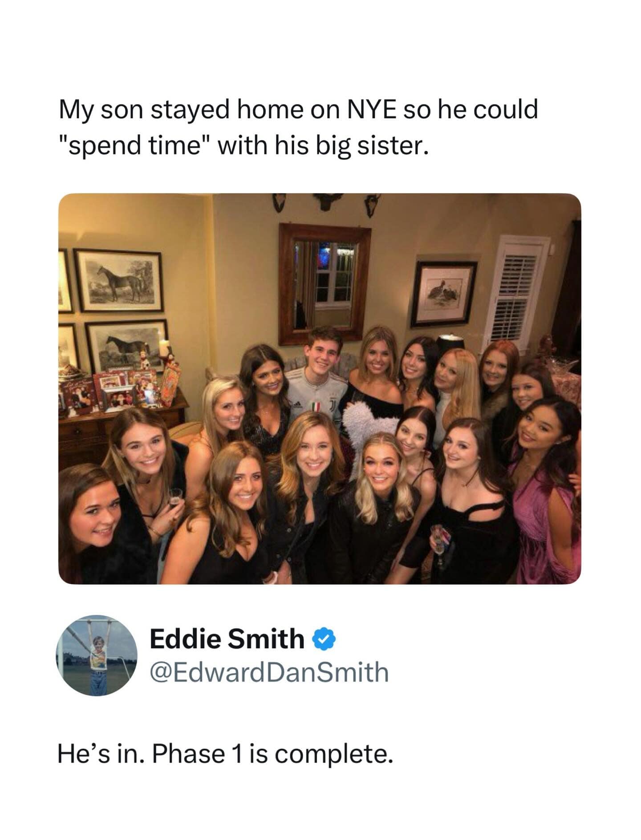
Task: Click the blue verified checkmark badge
Action: pyautogui.click(x=325, y=640)
